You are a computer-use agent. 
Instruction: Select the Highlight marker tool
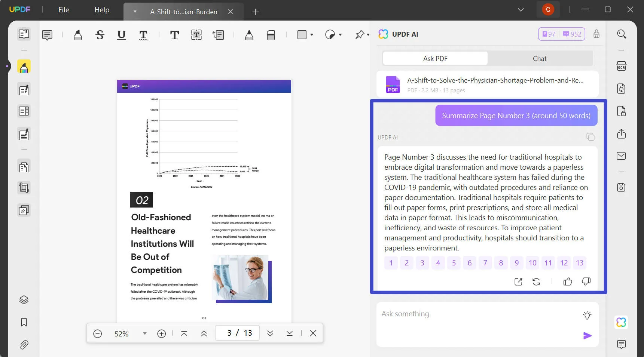[x=78, y=35]
